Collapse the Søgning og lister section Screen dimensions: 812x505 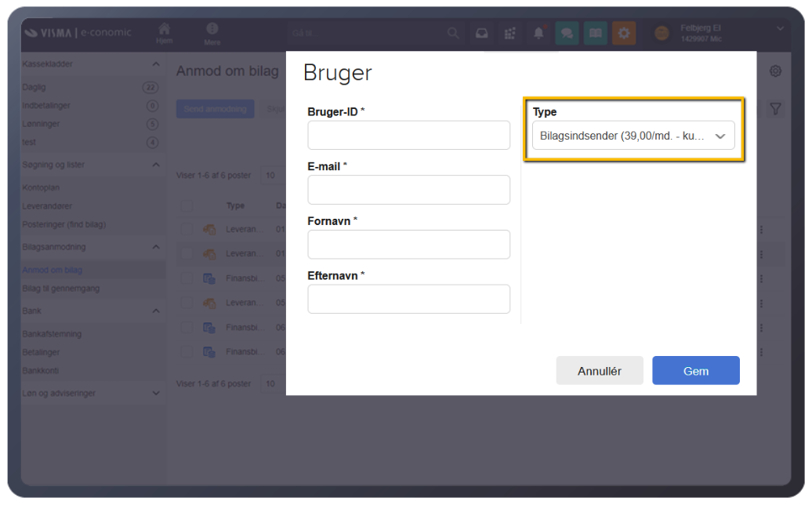coord(156,165)
